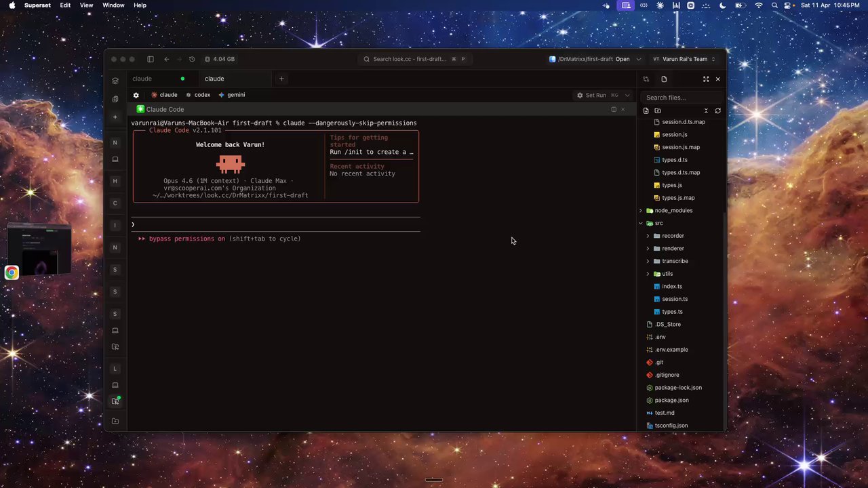
Task: Open the history clock icon
Action: click(x=192, y=59)
